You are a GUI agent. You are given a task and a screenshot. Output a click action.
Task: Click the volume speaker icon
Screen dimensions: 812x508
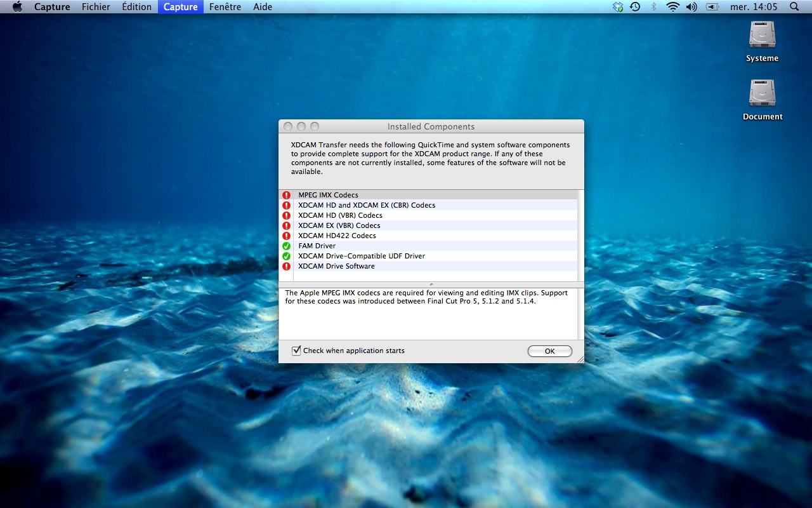(691, 7)
